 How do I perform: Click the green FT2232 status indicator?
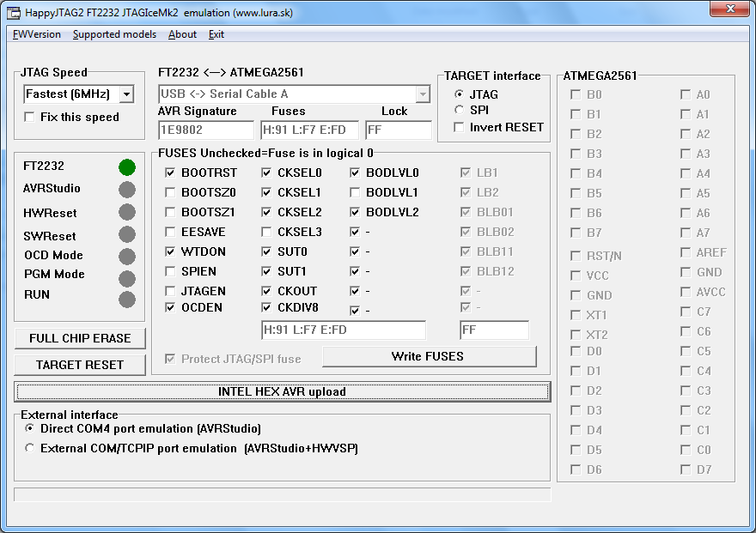[x=127, y=167]
